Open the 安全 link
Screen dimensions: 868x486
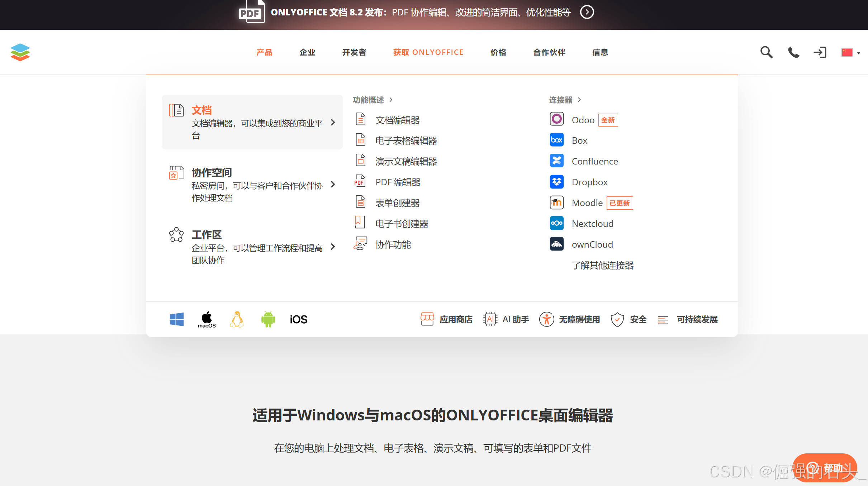629,319
